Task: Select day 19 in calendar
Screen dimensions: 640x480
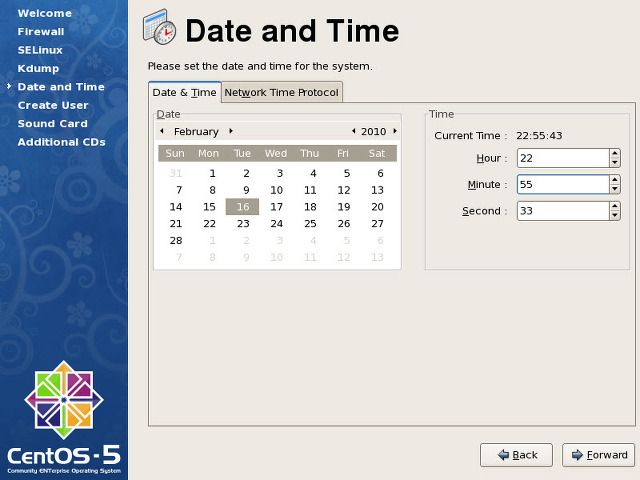Action: (x=344, y=207)
